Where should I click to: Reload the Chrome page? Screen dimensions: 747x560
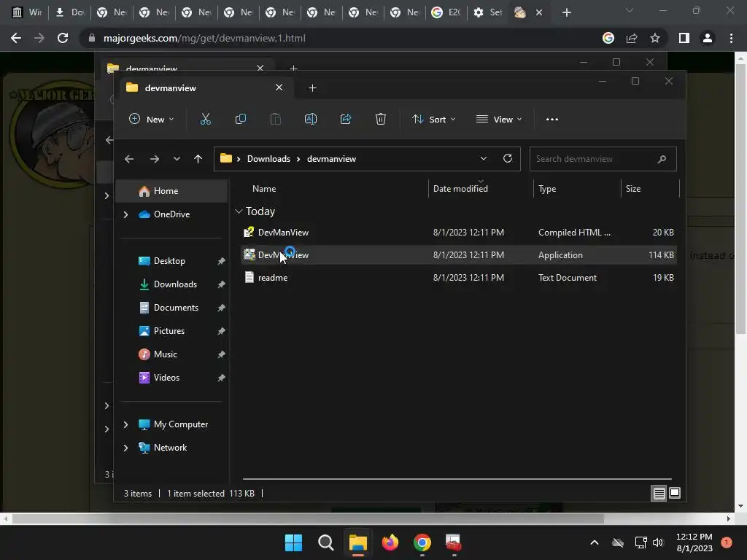pos(63,38)
